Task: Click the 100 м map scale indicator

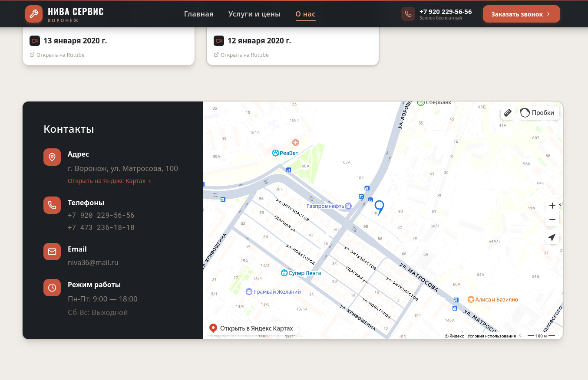Action: click(541, 336)
